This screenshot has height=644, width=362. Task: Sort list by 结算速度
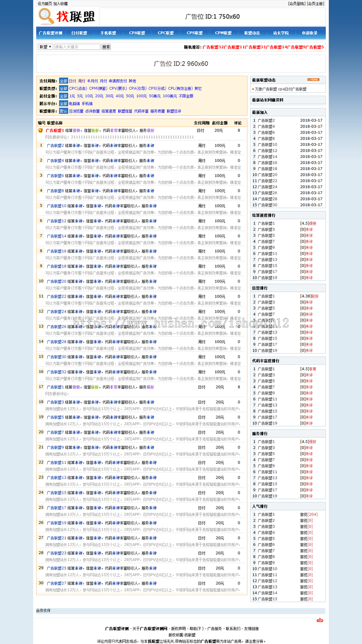click(x=109, y=111)
